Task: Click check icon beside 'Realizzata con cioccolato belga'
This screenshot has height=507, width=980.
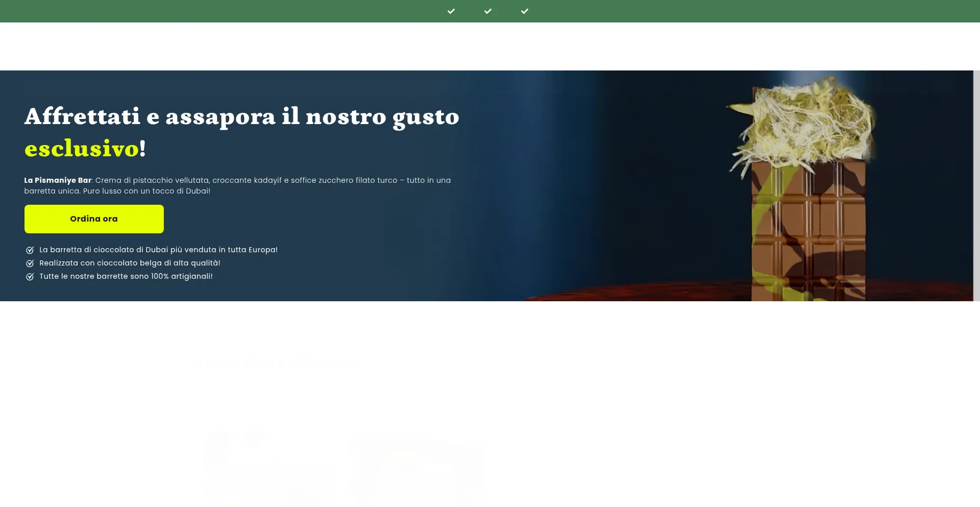Action: [30, 263]
